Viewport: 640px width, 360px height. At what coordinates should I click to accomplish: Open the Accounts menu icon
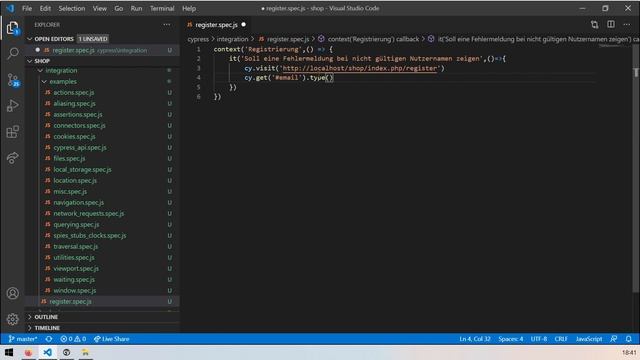tap(13, 293)
